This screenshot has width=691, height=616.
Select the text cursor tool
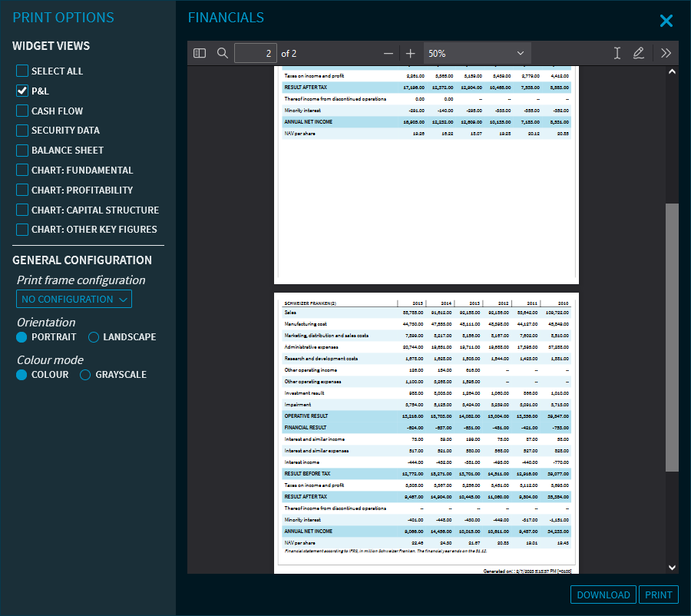[617, 54]
